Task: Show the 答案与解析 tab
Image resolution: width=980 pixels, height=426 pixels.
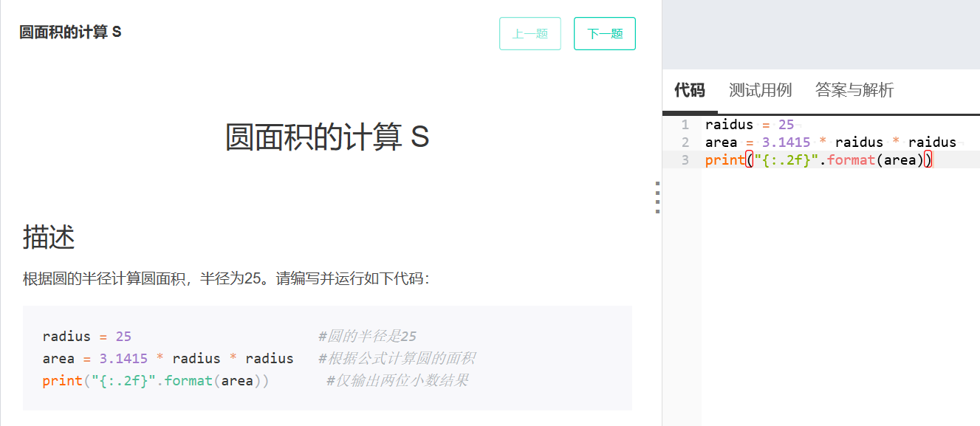Action: tap(854, 90)
